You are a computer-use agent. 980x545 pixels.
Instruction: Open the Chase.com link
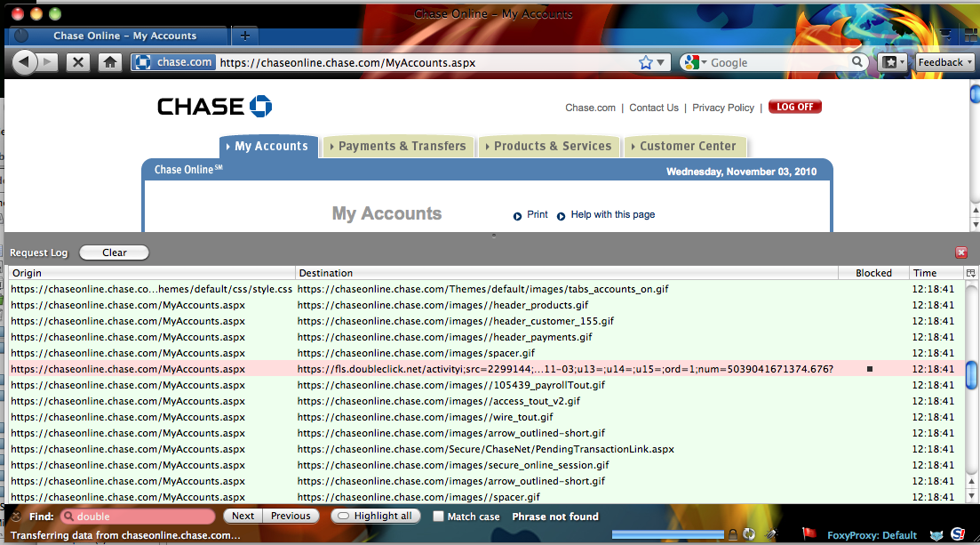[590, 108]
